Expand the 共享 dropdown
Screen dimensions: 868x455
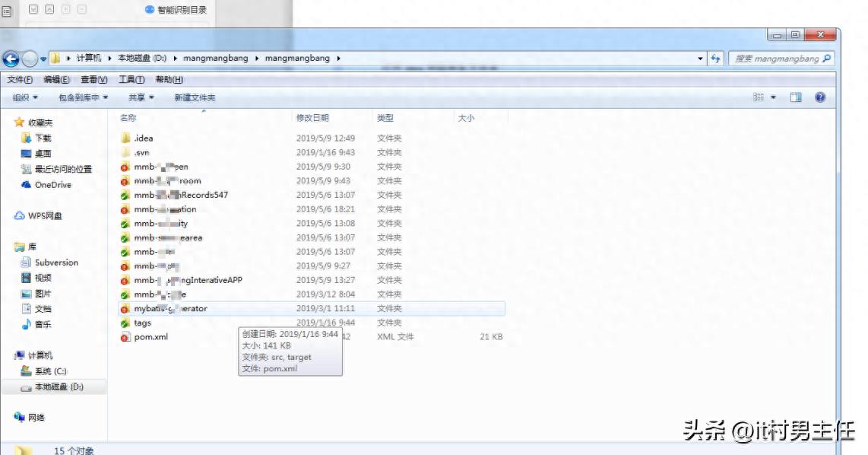point(141,97)
